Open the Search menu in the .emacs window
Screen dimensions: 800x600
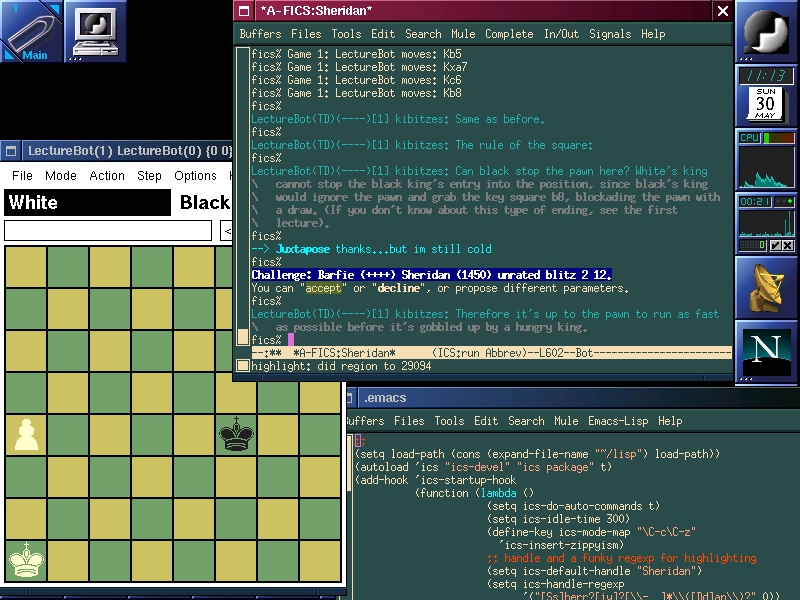(x=526, y=421)
